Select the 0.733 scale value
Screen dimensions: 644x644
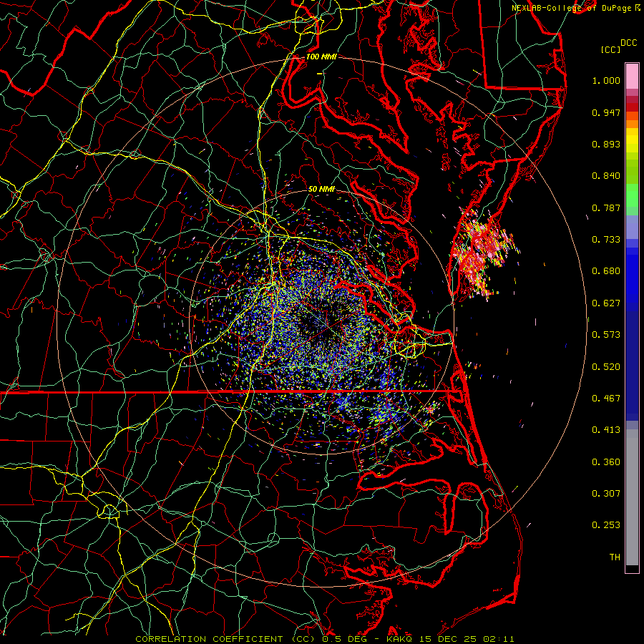click(x=606, y=240)
